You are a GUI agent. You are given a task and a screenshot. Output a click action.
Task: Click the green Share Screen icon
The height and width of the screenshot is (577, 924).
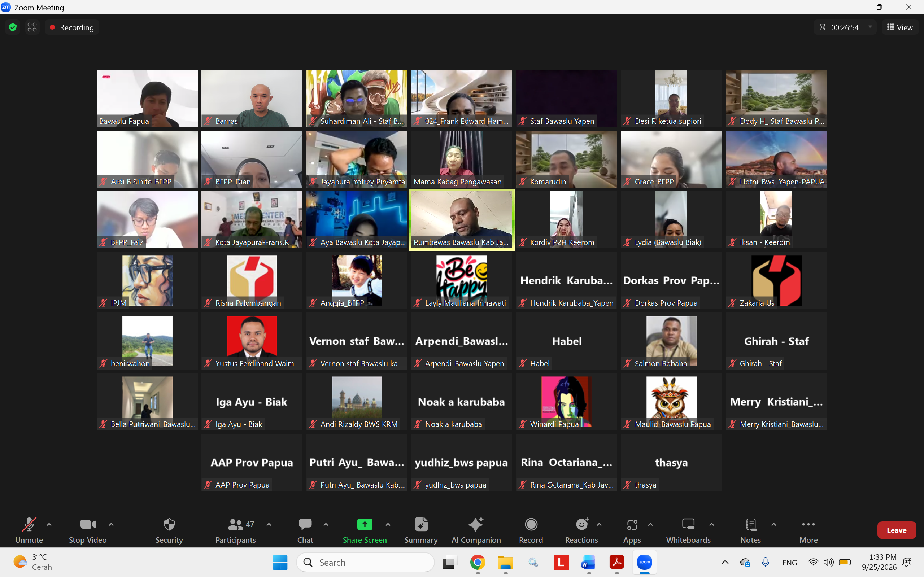click(x=365, y=524)
